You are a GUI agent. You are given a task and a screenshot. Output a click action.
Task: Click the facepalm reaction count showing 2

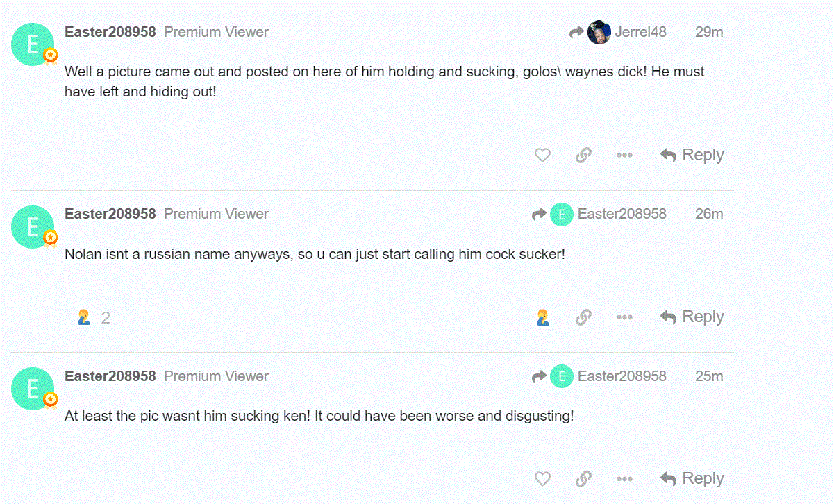click(93, 318)
